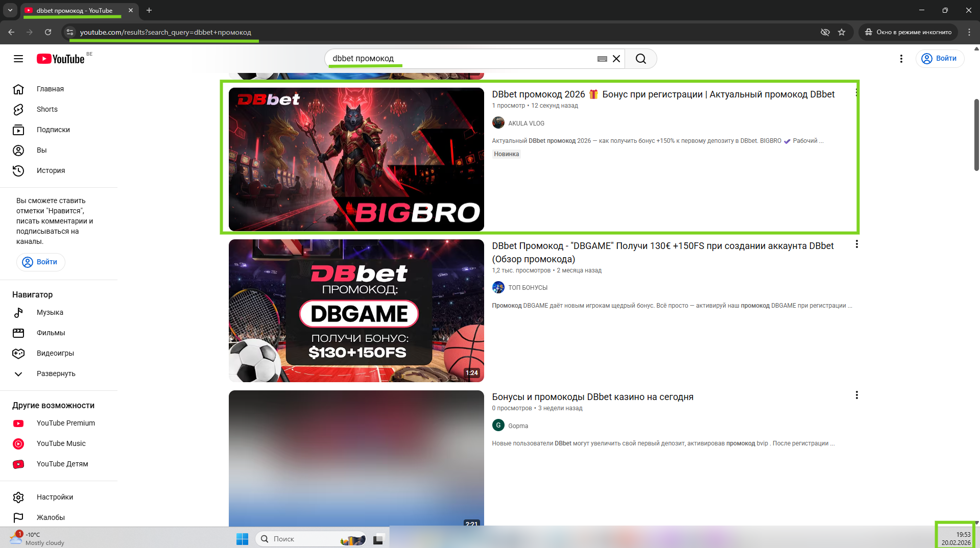Click the magnifier search button
Screen dimensions: 980x548
(x=641, y=59)
